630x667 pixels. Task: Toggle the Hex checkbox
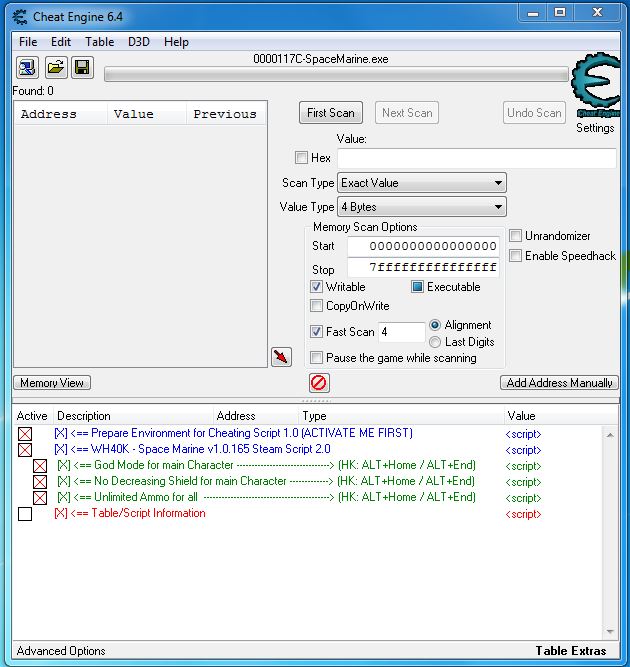pyautogui.click(x=301, y=157)
